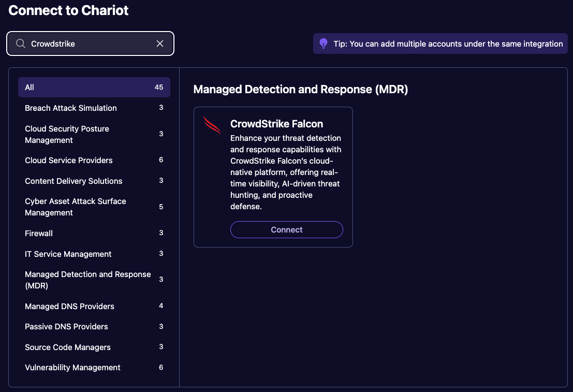Viewport: 573px width, 392px height.
Task: Select Cloud Service Providers category
Action: click(x=94, y=160)
